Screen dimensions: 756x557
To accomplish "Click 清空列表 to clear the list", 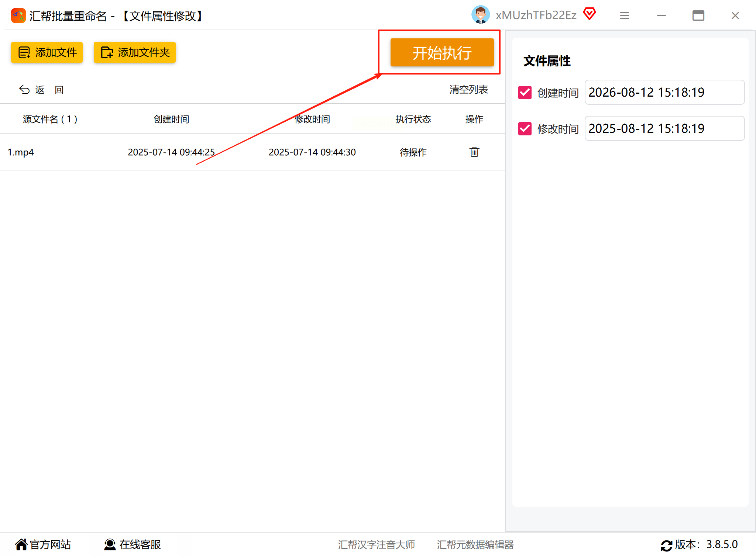I will (x=468, y=90).
